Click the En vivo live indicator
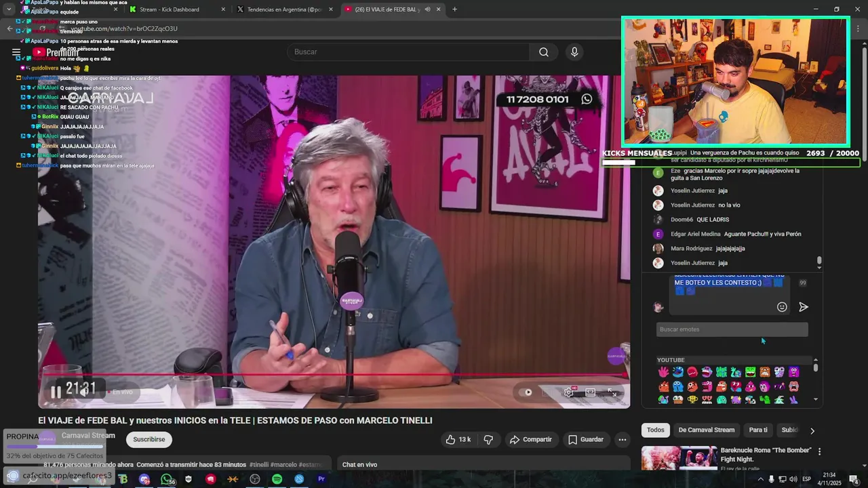The width and height of the screenshot is (868, 488). tap(121, 392)
